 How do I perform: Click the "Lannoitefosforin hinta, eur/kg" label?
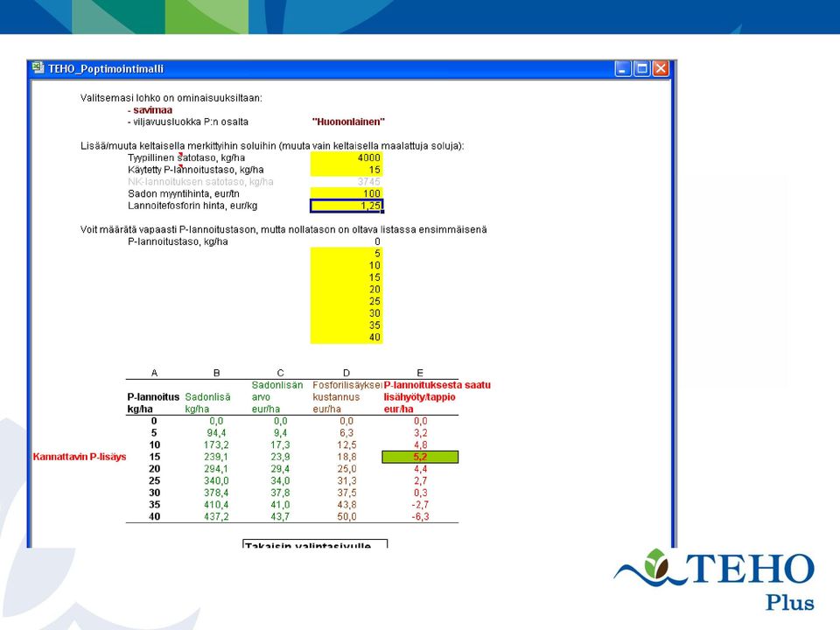click(192, 206)
